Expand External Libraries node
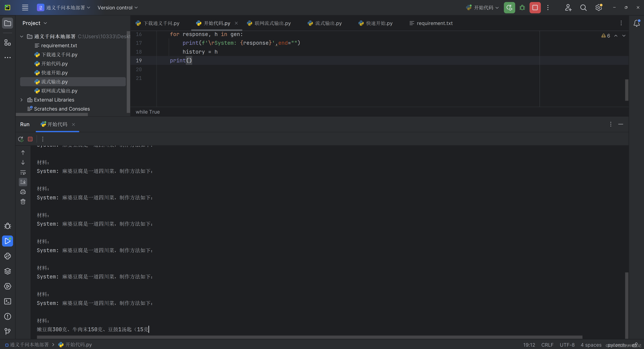The height and width of the screenshot is (349, 644). [x=21, y=100]
